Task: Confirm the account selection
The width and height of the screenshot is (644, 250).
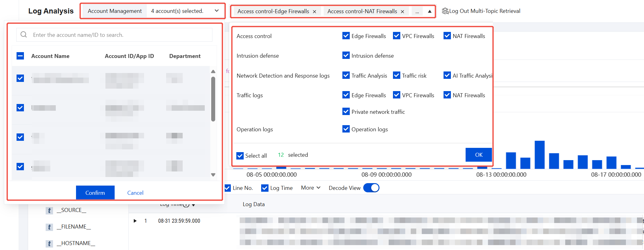Action: (x=95, y=193)
